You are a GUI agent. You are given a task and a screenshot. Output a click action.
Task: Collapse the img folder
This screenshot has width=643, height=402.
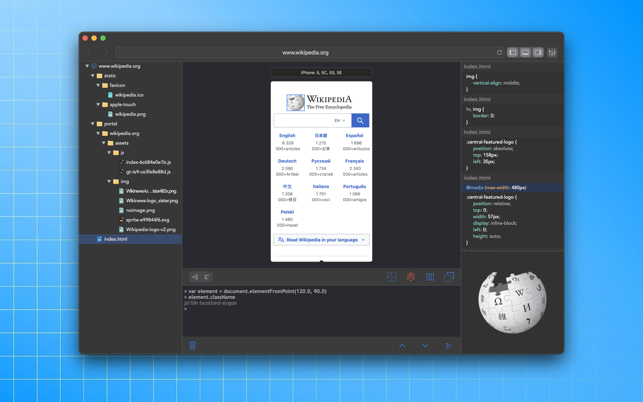point(109,181)
